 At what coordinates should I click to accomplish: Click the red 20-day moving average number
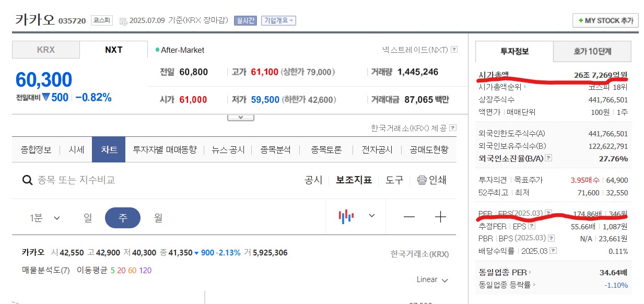coord(122,271)
